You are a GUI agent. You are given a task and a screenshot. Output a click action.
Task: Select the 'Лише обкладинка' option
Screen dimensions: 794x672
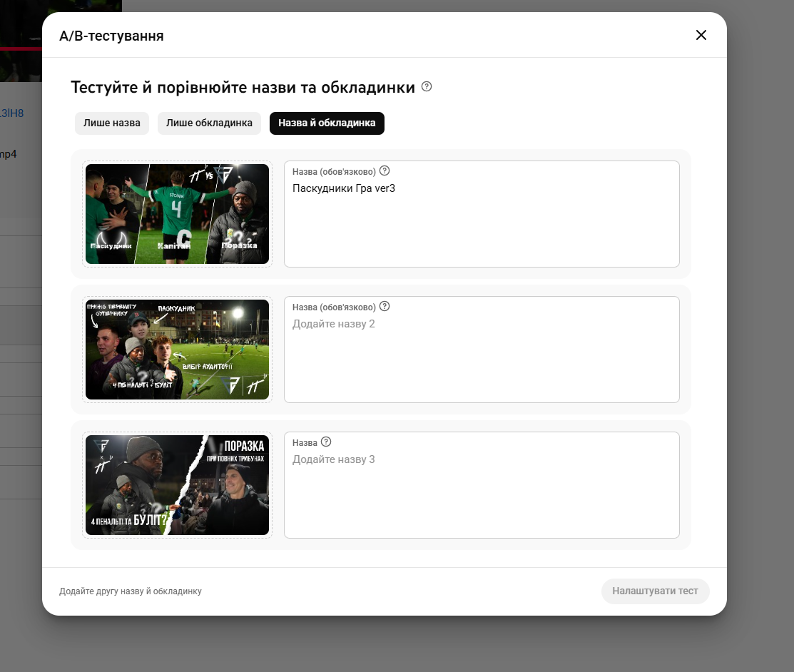point(209,123)
